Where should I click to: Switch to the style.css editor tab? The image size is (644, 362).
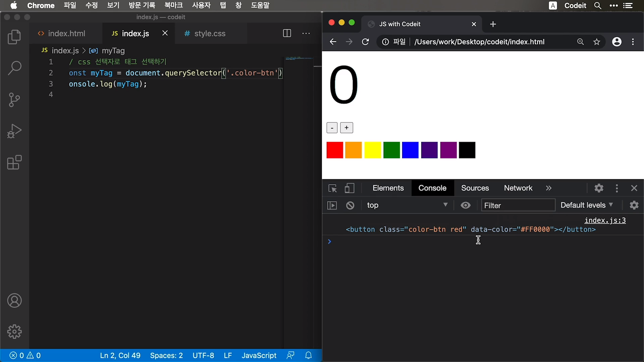click(210, 34)
